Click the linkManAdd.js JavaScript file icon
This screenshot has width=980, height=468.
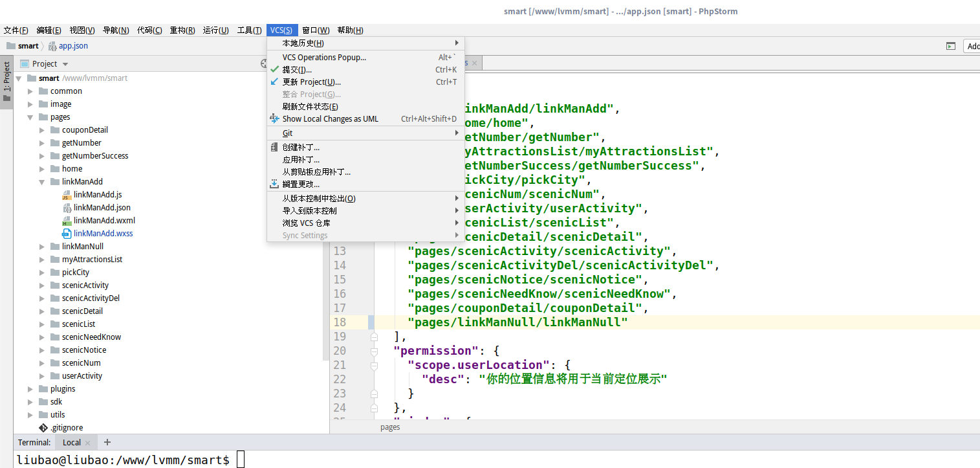[x=67, y=194]
